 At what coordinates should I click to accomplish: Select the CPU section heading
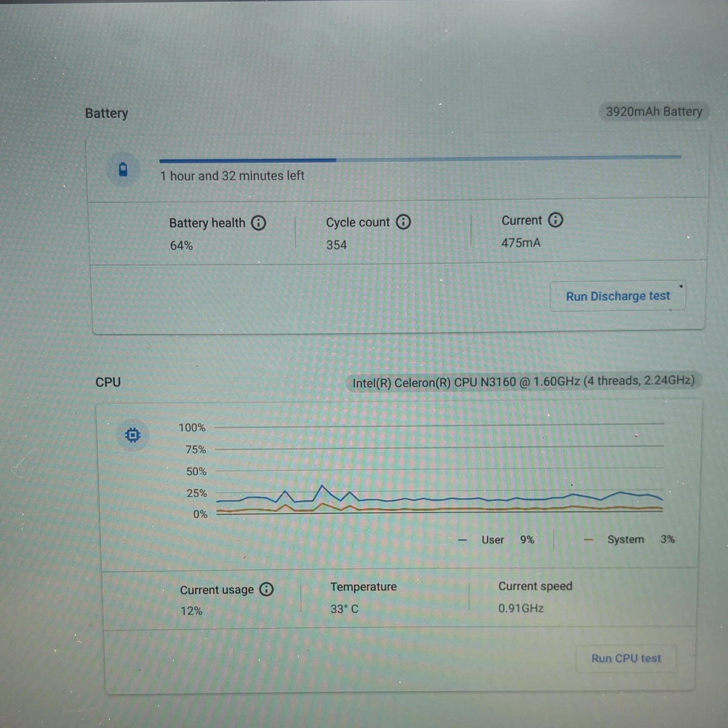tap(108, 382)
